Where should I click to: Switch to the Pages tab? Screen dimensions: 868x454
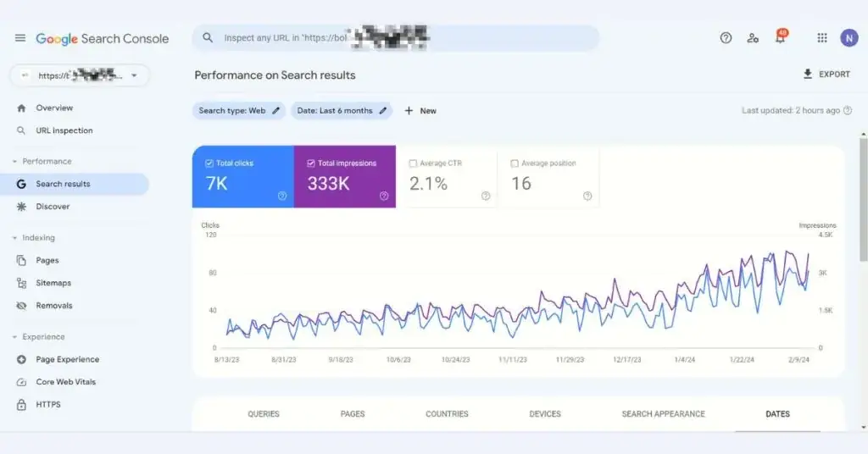tap(353, 413)
